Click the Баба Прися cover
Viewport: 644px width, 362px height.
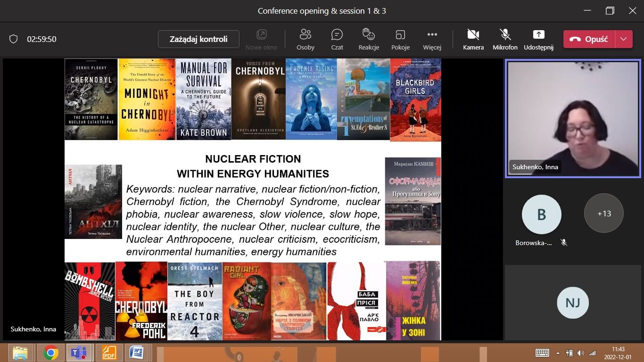356,301
